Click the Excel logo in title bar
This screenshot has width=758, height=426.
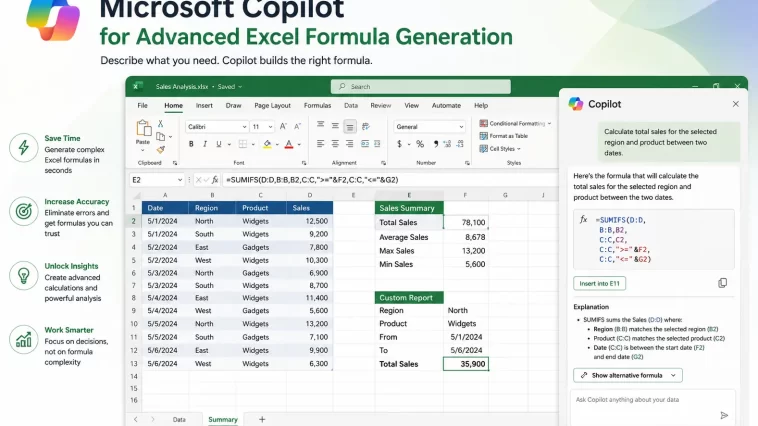coord(137,87)
